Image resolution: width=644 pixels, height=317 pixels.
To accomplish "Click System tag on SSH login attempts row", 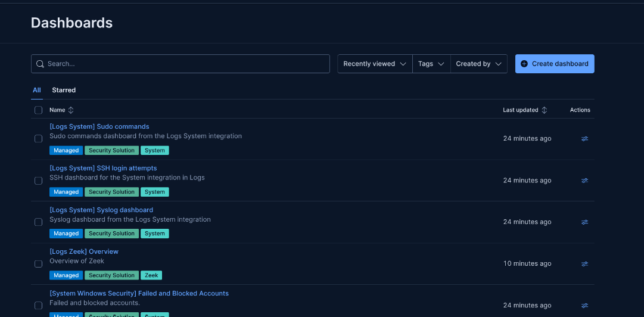I will click(155, 192).
